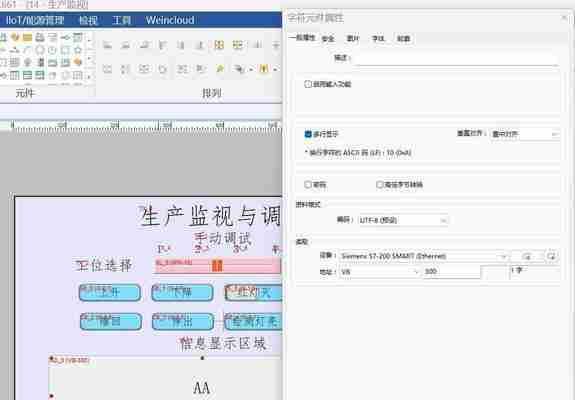Click the clock-shaped icon in 元件 gallery
Viewport: 575px width, 400px height.
tap(52, 50)
